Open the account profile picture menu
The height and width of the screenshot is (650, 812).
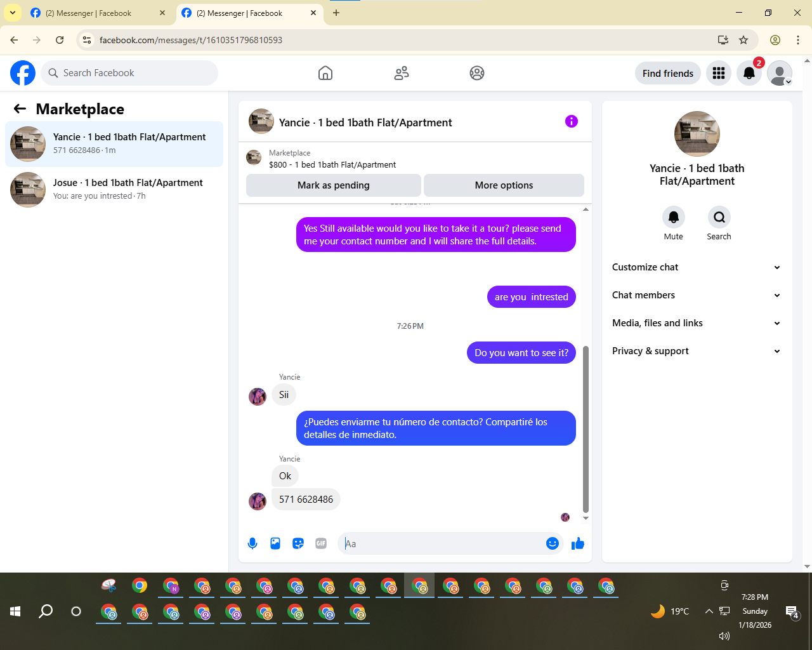tap(780, 74)
